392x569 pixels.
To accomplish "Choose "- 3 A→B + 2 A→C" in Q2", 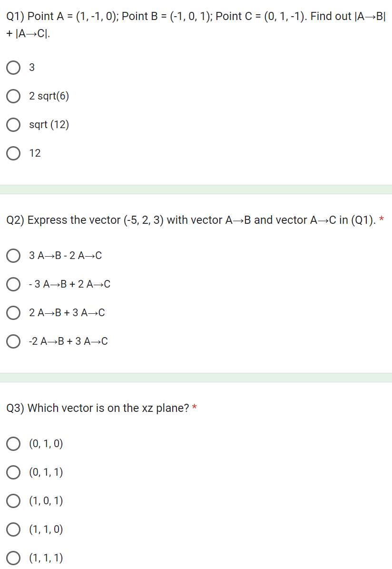I will pos(13,284).
